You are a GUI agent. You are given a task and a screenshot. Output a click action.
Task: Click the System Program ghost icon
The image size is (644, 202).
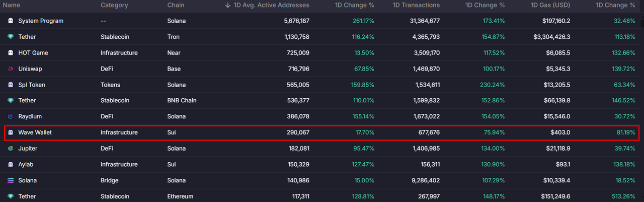[11, 21]
